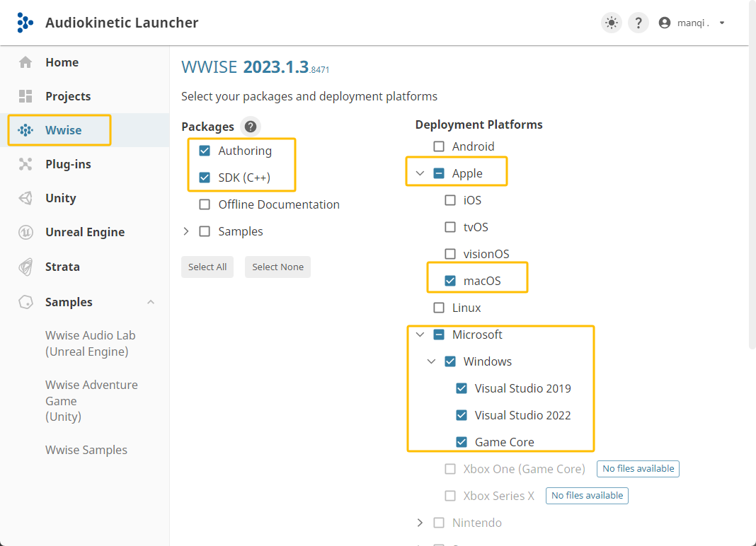Image resolution: width=756 pixels, height=546 pixels.
Task: Open help via question mark icon
Action: click(x=638, y=23)
